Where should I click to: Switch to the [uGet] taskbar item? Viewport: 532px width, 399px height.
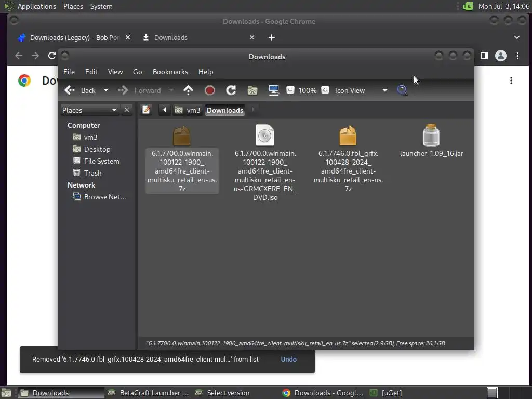[386, 393]
